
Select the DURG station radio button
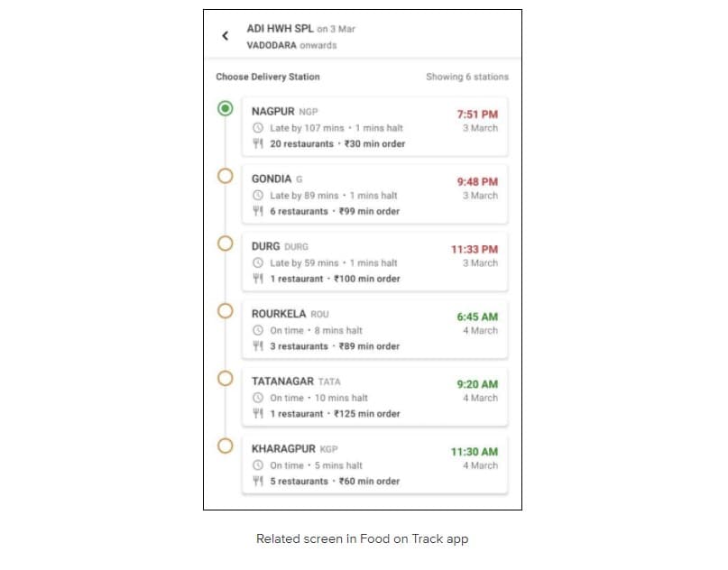(226, 244)
